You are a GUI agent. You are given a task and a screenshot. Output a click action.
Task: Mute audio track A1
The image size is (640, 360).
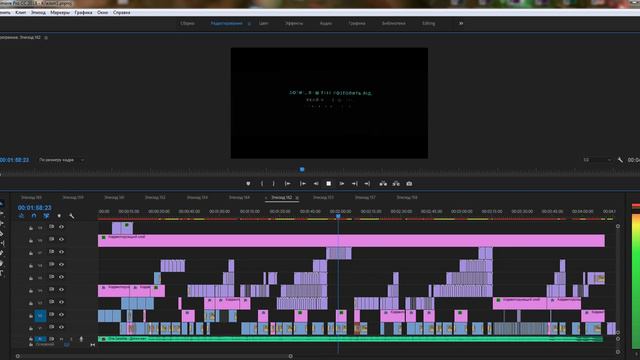(x=62, y=339)
